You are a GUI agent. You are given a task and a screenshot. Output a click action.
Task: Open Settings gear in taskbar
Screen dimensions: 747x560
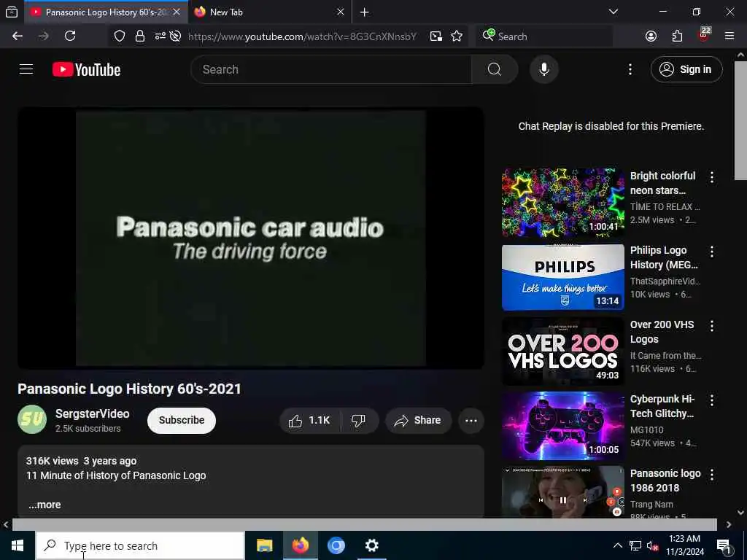[371, 545]
